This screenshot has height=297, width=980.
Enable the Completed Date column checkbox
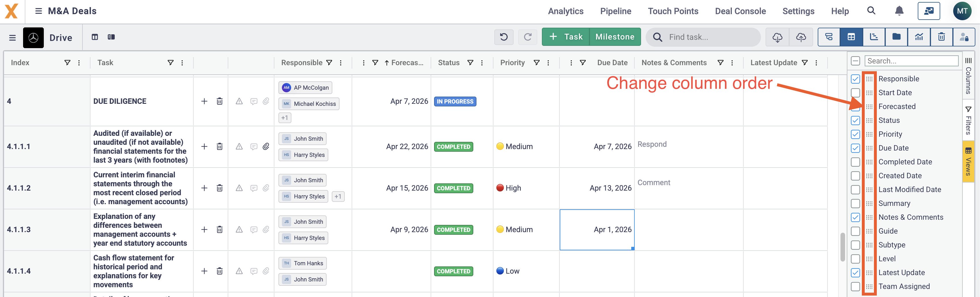coord(855,162)
